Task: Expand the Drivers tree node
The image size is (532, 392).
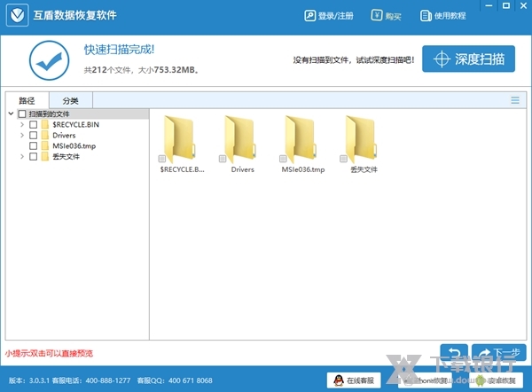Action: point(22,135)
